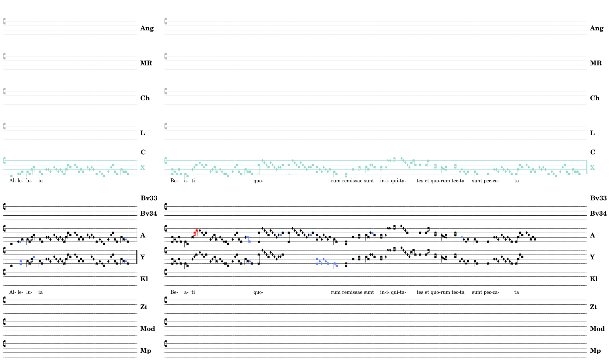Click the clef of the Zt Beati staff

click(166, 300)
